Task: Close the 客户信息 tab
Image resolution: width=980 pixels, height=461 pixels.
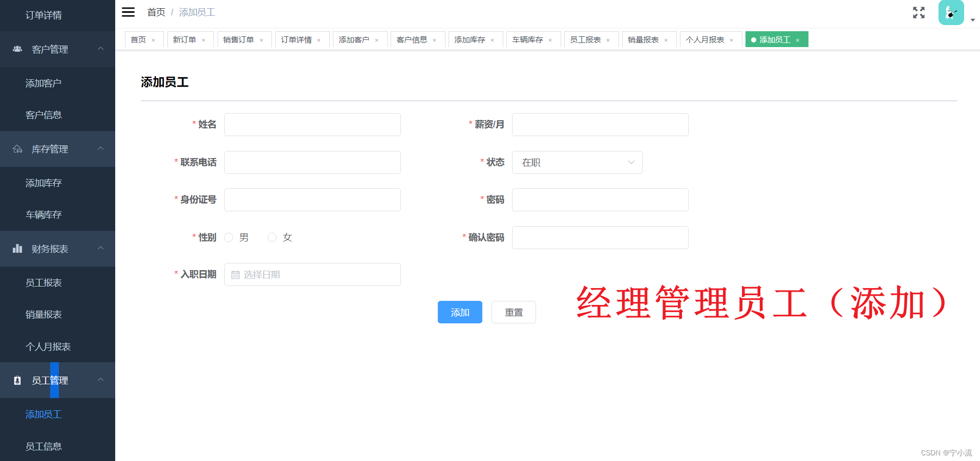Action: coord(434,40)
